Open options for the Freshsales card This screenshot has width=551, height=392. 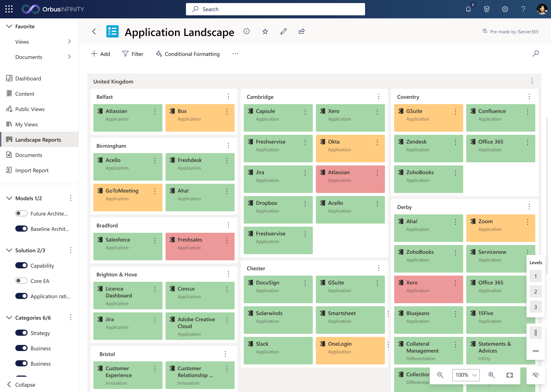227,240
